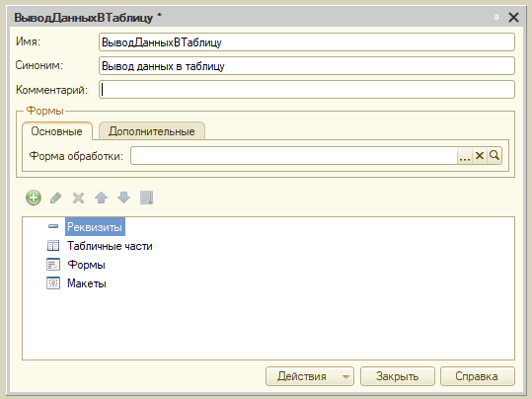Click the Закрыть button

398,376
